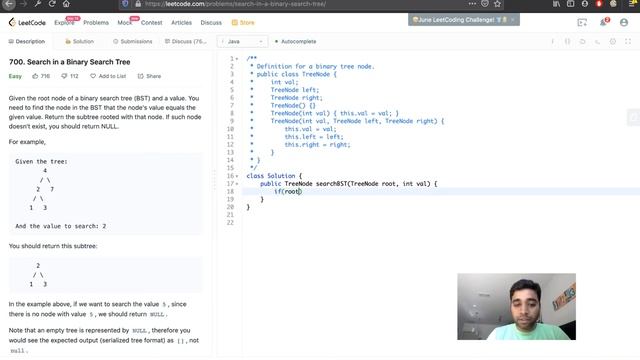Image resolution: width=640 pixels, height=360 pixels.
Task: Open the browser hamburger menu
Action: 633,4
